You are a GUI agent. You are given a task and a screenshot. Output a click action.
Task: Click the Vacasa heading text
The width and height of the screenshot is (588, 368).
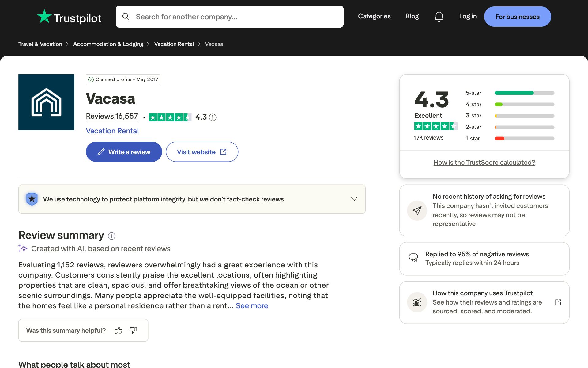[x=110, y=99]
